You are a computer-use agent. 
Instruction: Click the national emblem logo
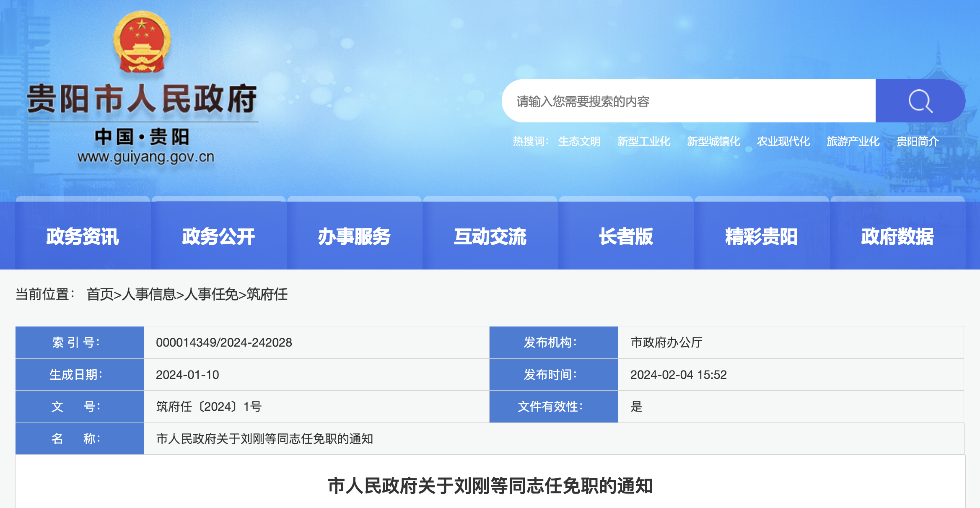pos(142,42)
